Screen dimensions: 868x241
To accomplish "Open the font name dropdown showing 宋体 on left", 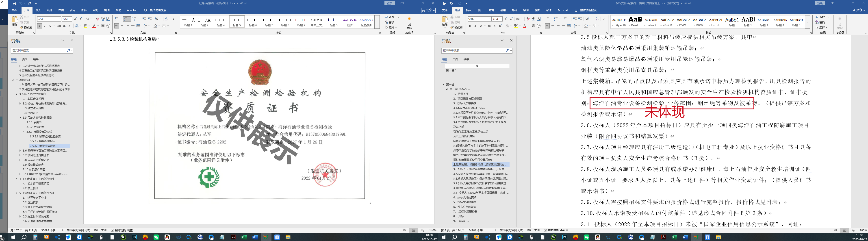I will click(60, 19).
